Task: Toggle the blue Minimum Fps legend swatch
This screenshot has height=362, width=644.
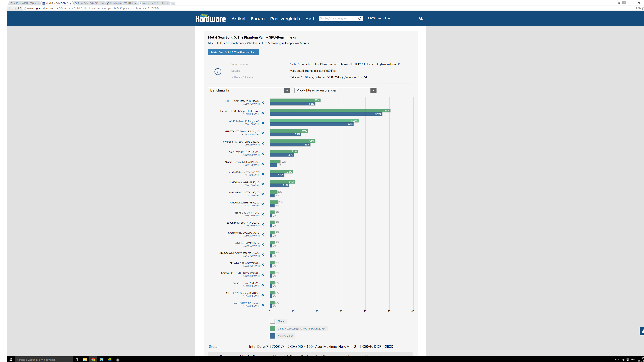Action: click(272, 336)
